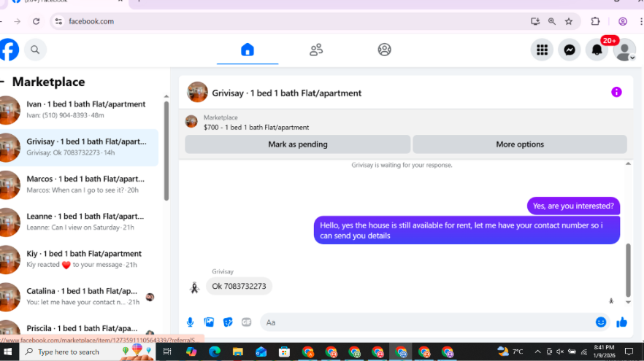
Task: Open the $700 listing thumbnail
Action: tap(191, 122)
